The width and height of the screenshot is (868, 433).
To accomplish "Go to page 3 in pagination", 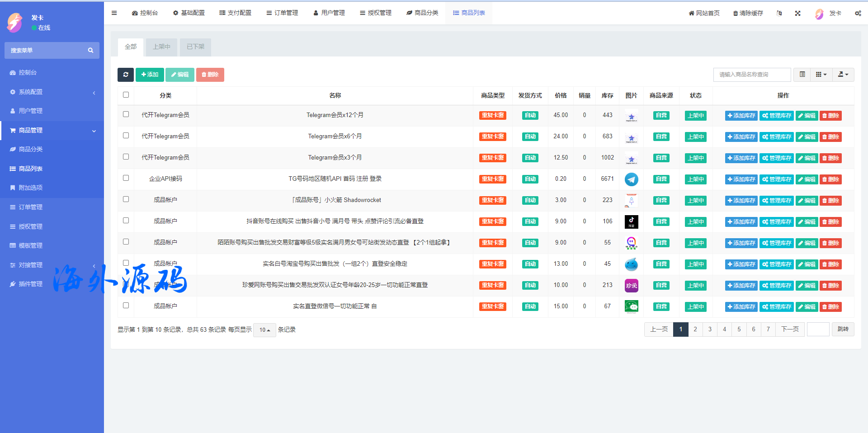I will 710,329.
